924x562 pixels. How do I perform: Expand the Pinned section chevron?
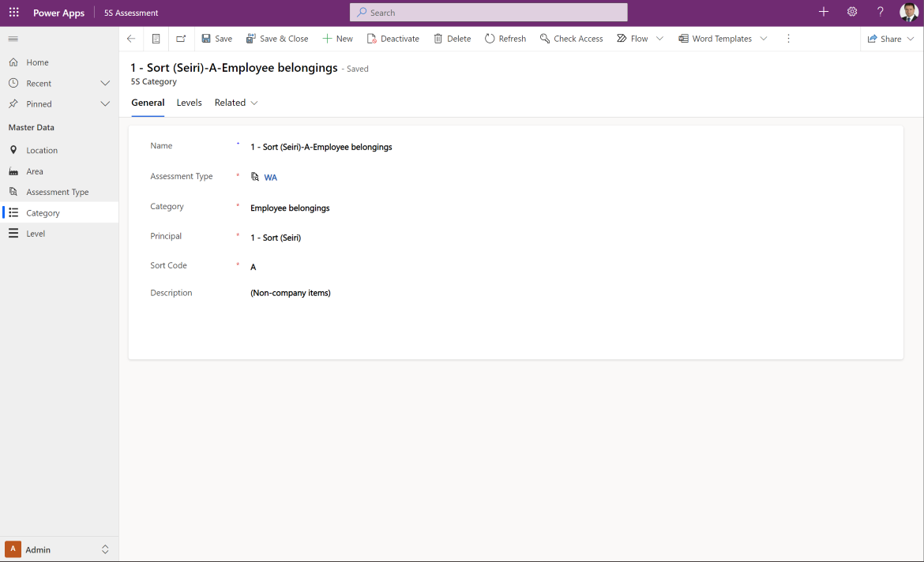click(105, 103)
